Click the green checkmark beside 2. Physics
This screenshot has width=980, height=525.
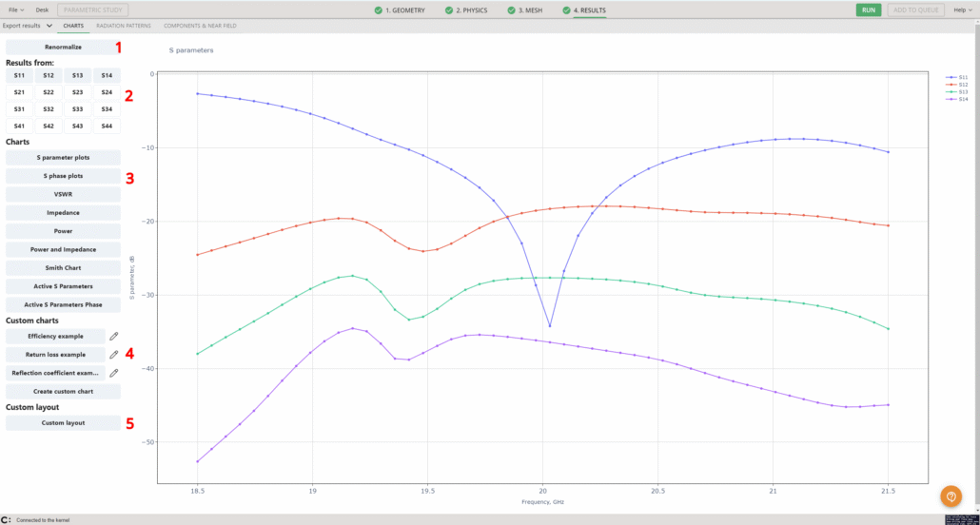tap(448, 10)
